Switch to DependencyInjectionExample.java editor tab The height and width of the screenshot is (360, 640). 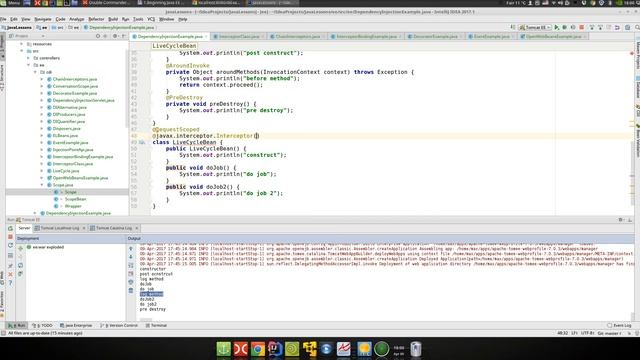point(169,36)
